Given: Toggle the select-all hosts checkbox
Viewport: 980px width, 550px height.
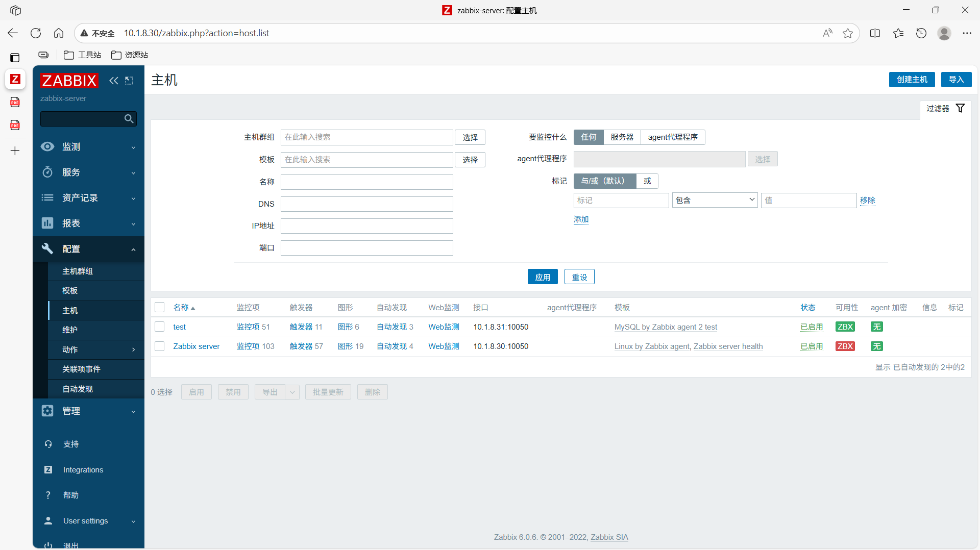Looking at the screenshot, I should coord(160,307).
